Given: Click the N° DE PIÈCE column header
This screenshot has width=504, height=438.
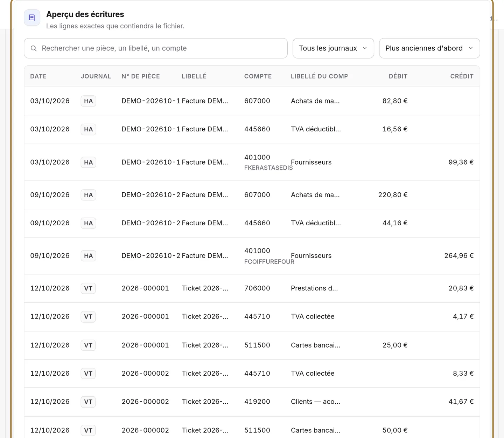Looking at the screenshot, I should click(x=141, y=76).
